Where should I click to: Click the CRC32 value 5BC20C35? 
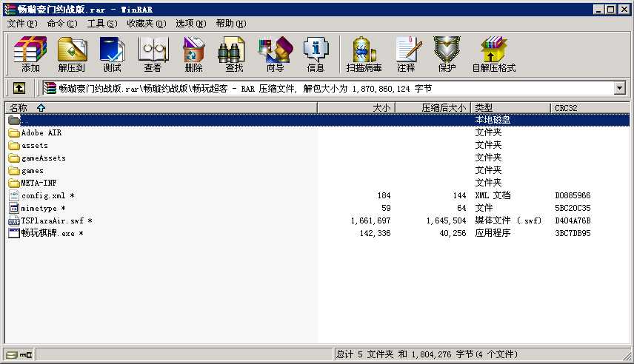pyautogui.click(x=573, y=208)
